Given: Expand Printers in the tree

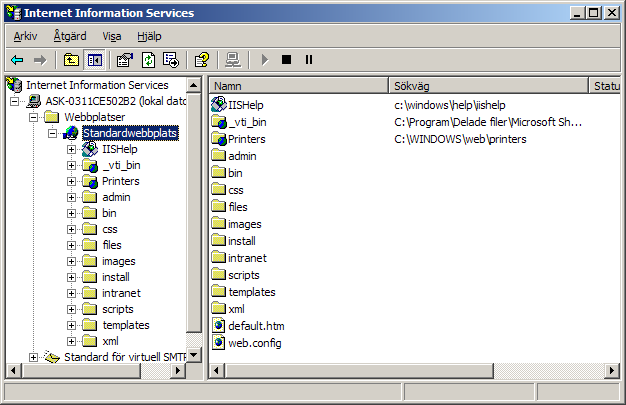Looking at the screenshot, I should 71,181.
